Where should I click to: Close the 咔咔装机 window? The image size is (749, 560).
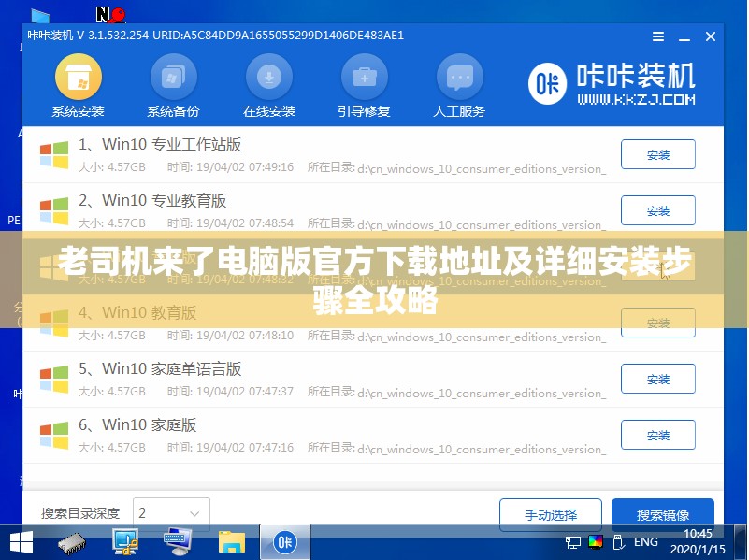[711, 36]
